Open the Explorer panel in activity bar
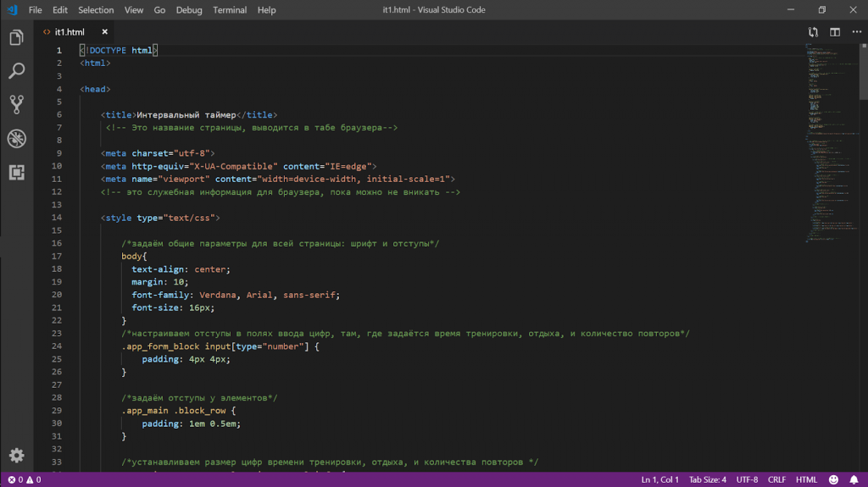868x487 pixels. (x=16, y=38)
